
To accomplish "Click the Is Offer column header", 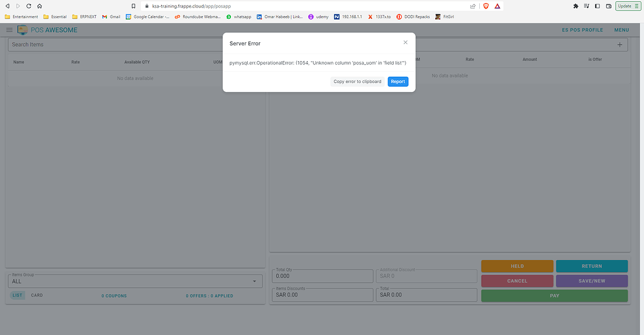I will tap(595, 60).
